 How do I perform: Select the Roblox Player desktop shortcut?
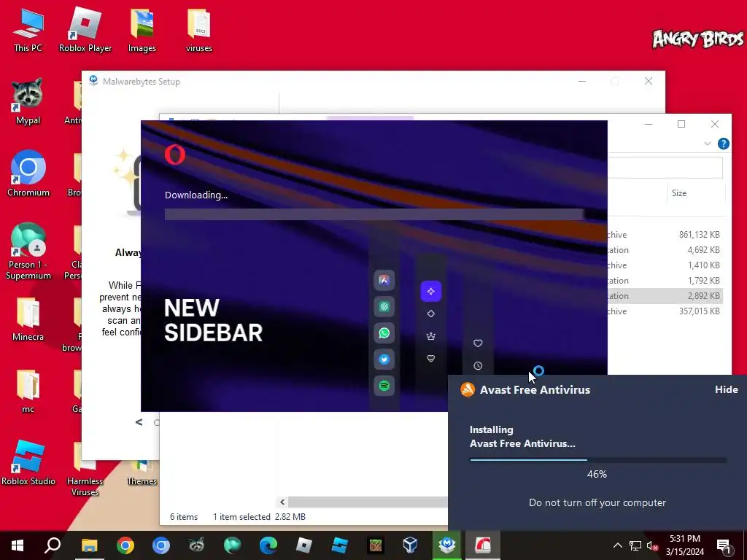tap(85, 29)
